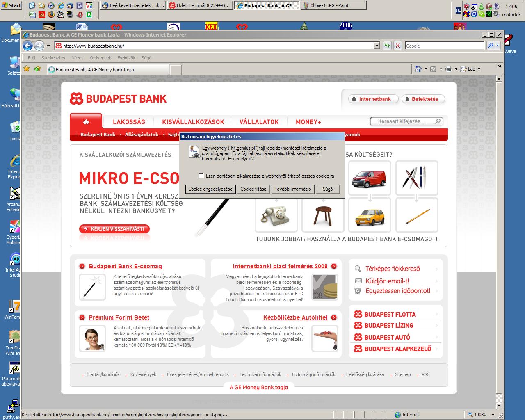525x420 pixels.
Task: Print the page with the printer icon
Action: pyautogui.click(x=449, y=69)
